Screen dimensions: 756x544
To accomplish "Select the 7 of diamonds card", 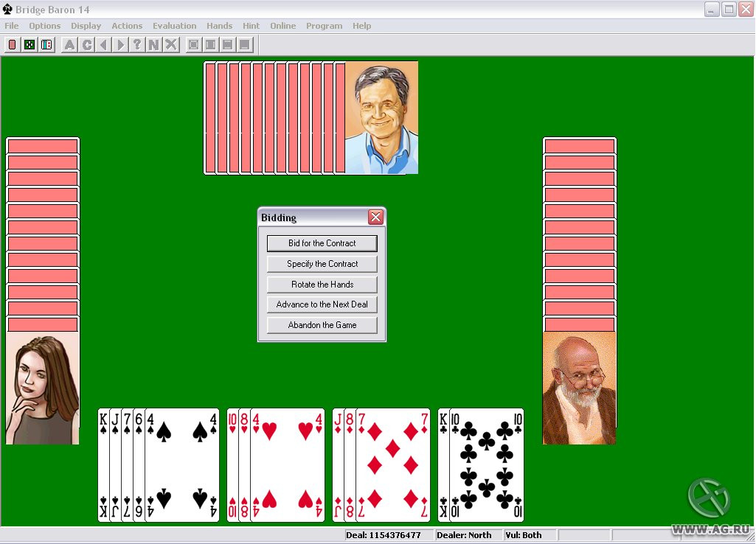I will click(x=393, y=465).
